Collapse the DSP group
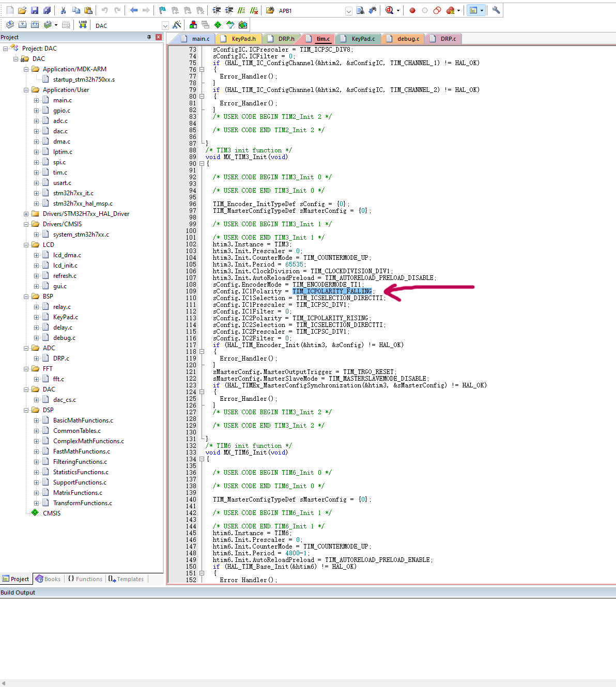 click(26, 410)
